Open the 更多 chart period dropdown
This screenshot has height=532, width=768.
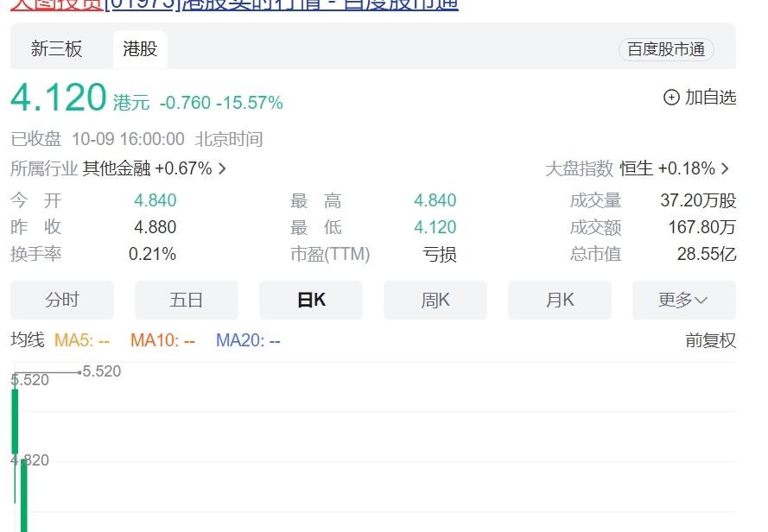click(x=683, y=301)
